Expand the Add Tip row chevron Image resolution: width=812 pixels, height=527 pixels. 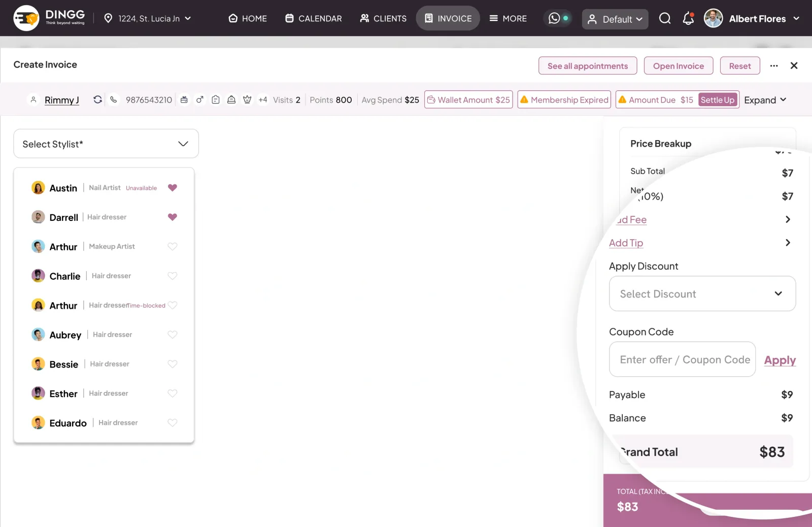[788, 243]
